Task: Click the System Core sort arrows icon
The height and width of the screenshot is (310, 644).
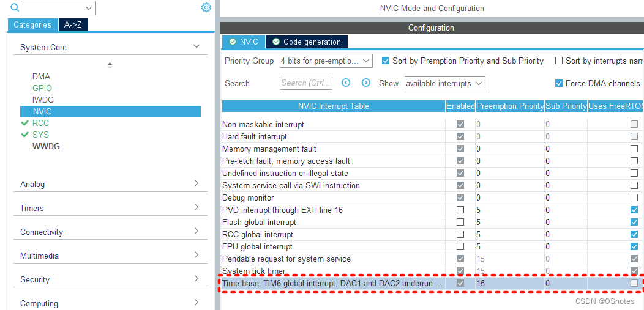Action: coord(110,65)
